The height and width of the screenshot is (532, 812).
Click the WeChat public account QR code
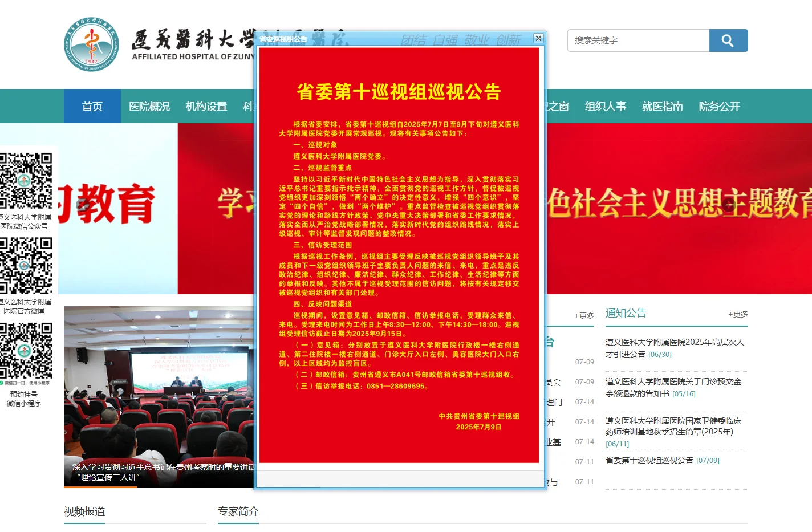pyautogui.click(x=26, y=181)
